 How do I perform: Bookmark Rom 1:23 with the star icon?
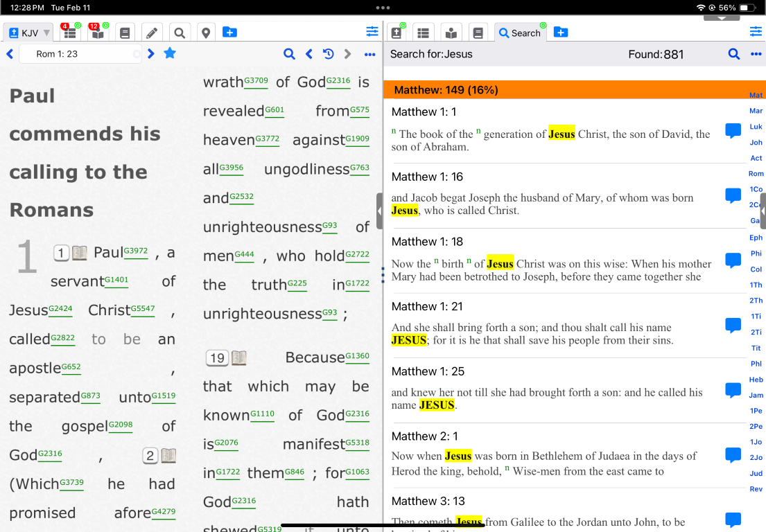point(170,53)
